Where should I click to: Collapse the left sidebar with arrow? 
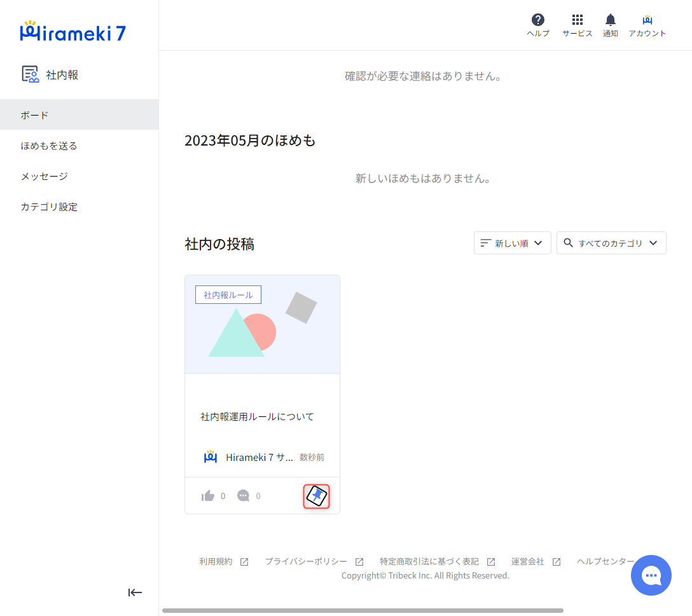click(x=135, y=592)
